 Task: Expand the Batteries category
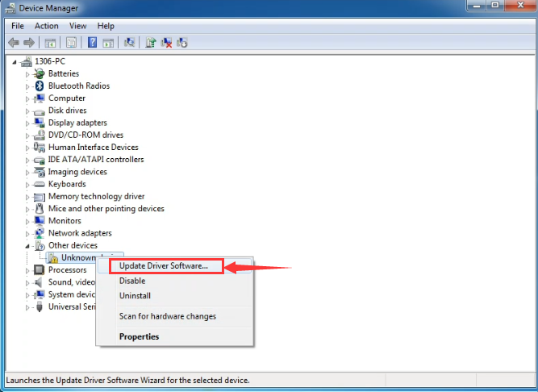(27, 74)
